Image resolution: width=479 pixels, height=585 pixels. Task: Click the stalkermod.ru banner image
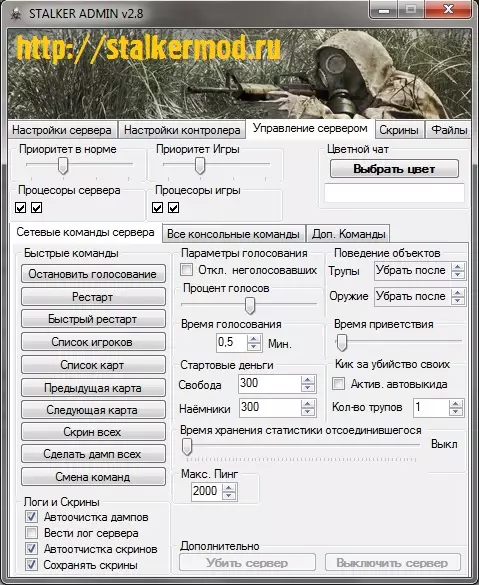[x=239, y=73]
